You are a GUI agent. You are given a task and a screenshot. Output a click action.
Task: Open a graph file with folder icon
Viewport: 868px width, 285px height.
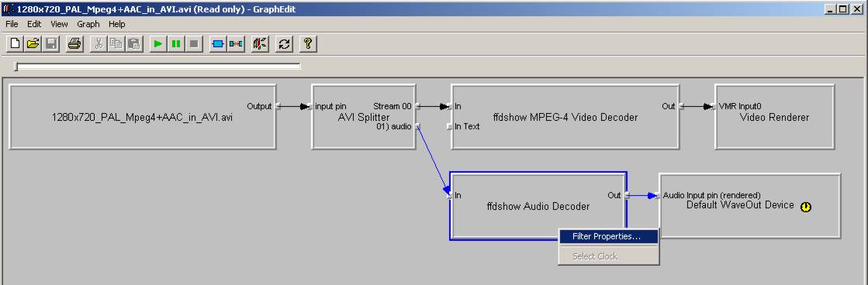[33, 43]
